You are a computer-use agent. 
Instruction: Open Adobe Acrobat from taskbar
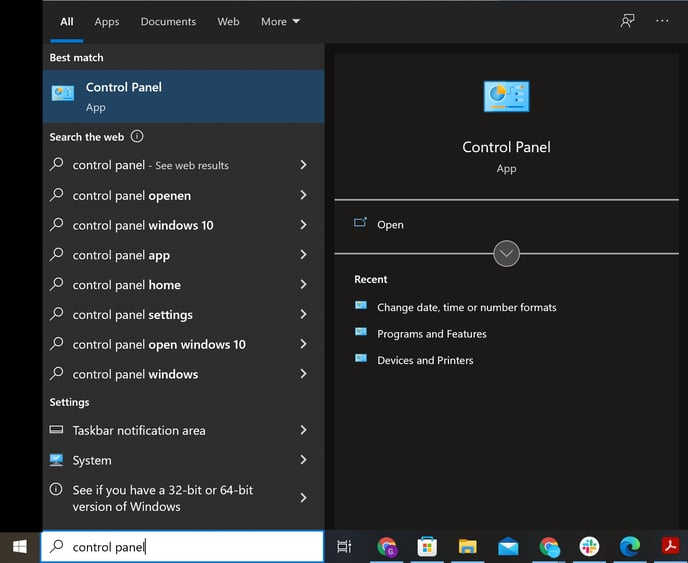point(670,546)
